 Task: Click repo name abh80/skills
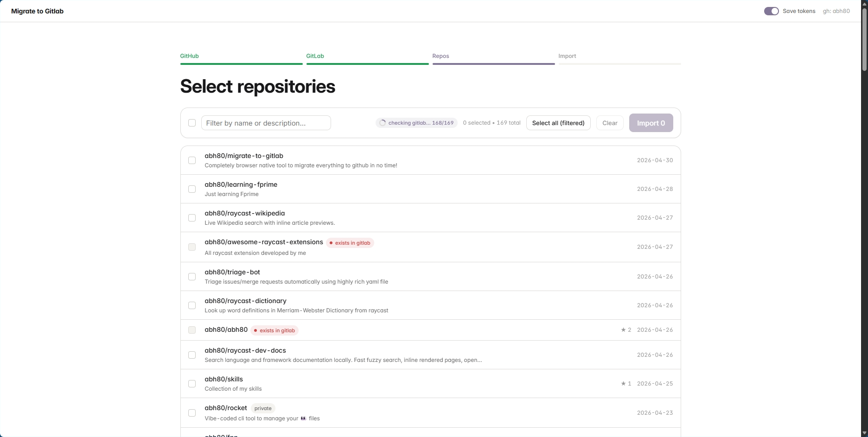click(224, 379)
